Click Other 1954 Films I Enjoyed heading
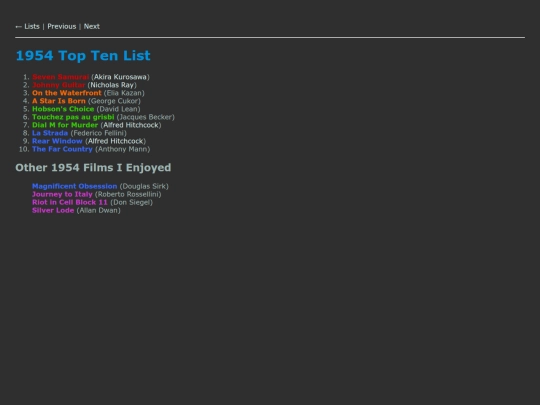Image resolution: width=540 pixels, height=405 pixels. [93, 167]
